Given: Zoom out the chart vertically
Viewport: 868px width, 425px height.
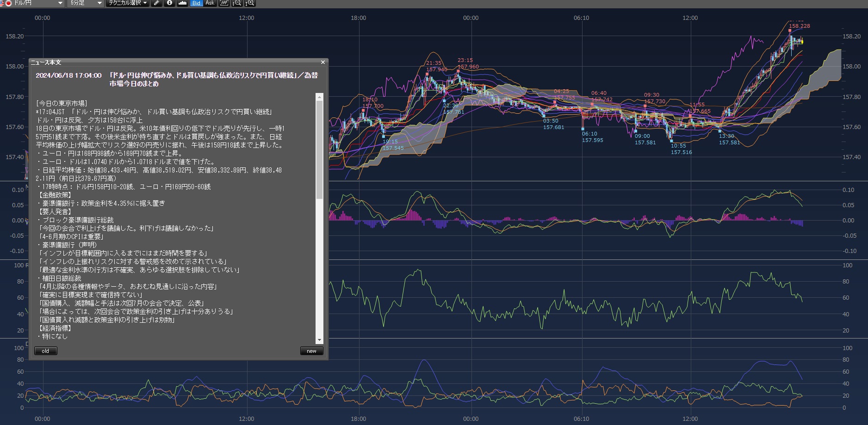Looking at the screenshot, I should [236, 3].
